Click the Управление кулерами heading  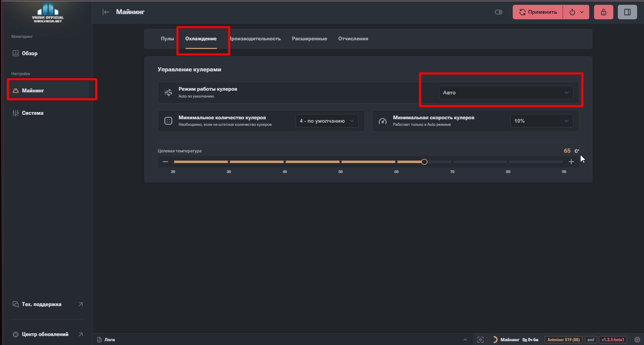point(190,69)
